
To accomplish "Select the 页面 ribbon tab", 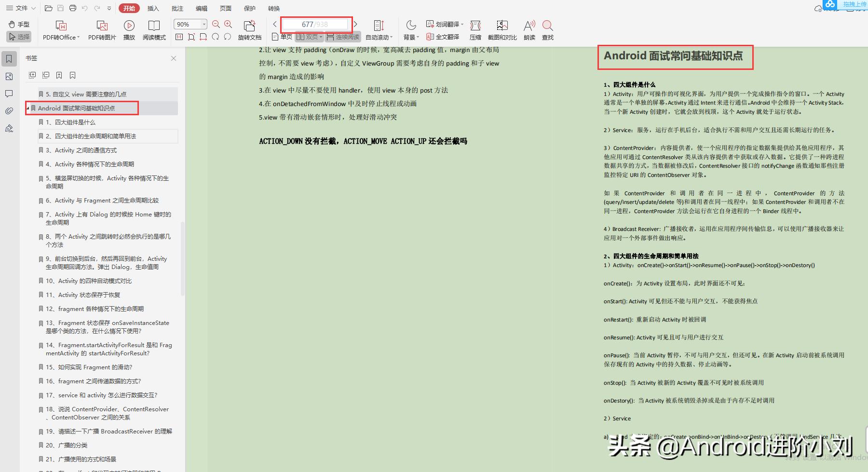I will tap(226, 8).
